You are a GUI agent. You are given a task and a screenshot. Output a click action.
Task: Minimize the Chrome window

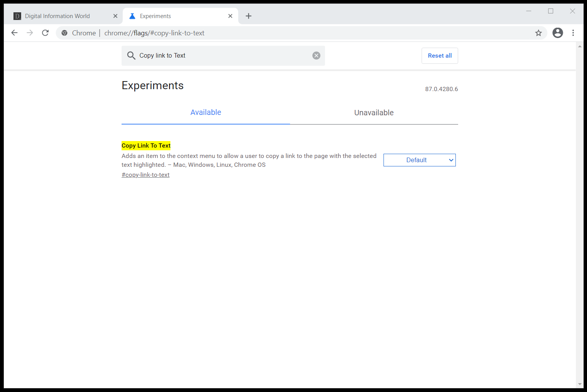[x=529, y=11]
